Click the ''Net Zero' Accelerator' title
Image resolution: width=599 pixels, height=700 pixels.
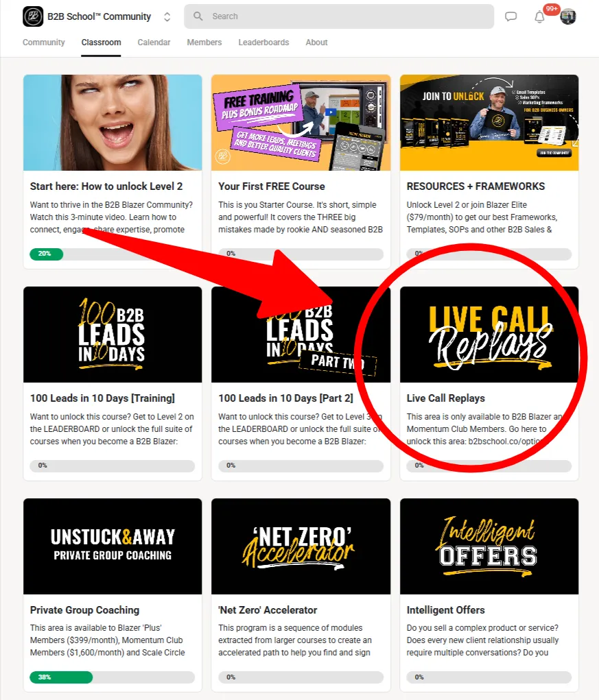pyautogui.click(x=268, y=610)
